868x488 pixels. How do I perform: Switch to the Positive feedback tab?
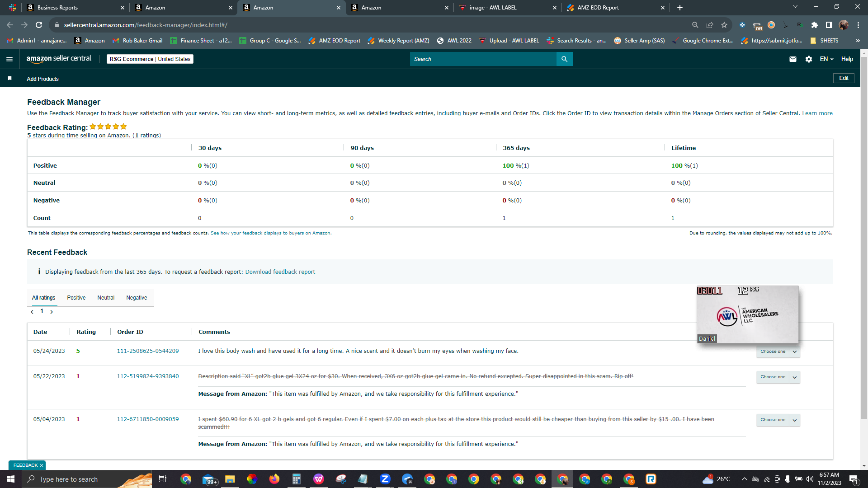[76, 298]
